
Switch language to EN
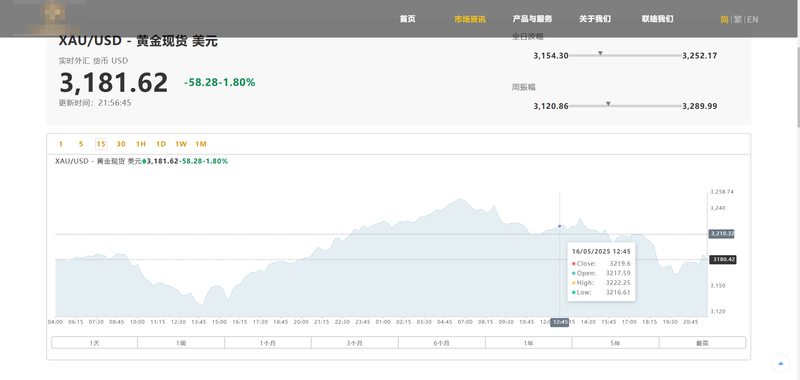pyautogui.click(x=753, y=19)
